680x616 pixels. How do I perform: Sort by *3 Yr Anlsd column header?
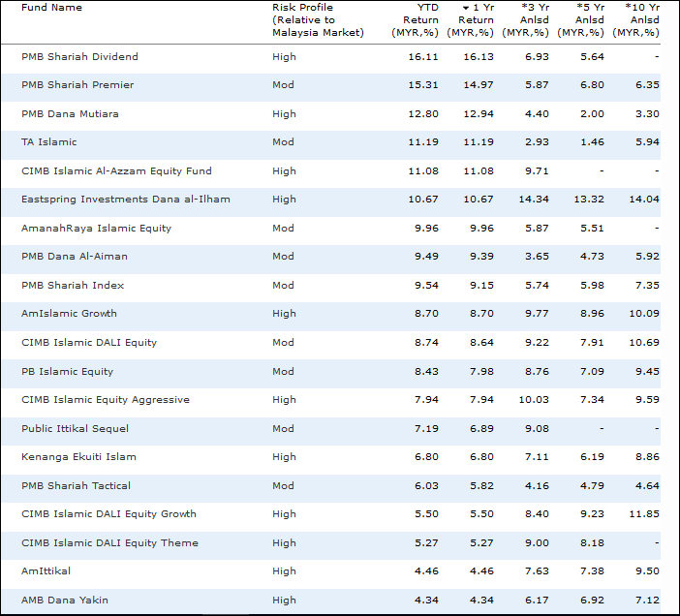tap(526, 20)
